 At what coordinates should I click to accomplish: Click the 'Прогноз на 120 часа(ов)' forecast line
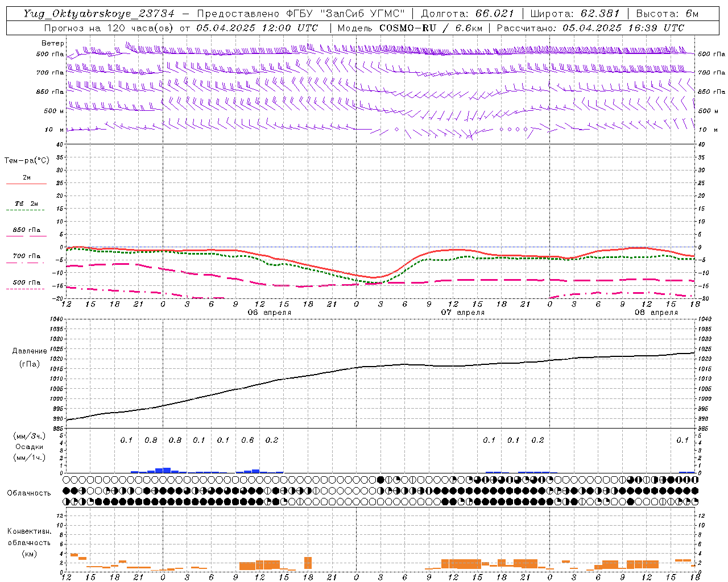coord(181,28)
